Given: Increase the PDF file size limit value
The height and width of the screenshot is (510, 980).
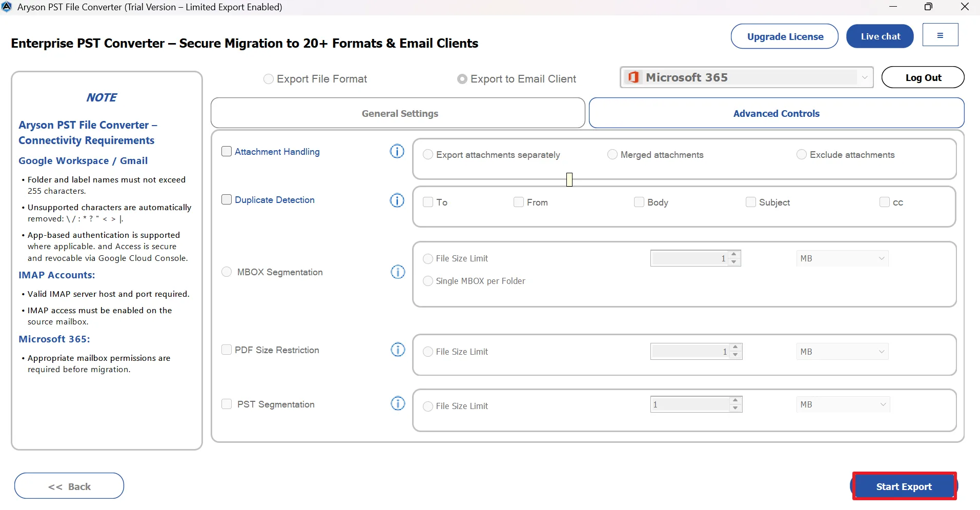Looking at the screenshot, I should [736, 348].
